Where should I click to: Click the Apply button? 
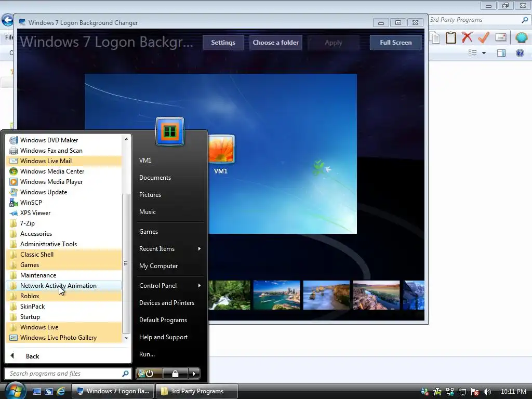(x=333, y=43)
